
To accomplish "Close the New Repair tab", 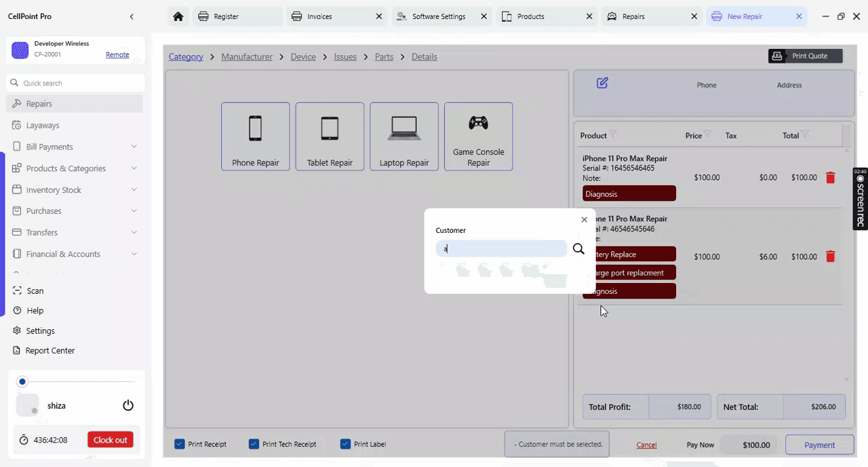I will [799, 16].
